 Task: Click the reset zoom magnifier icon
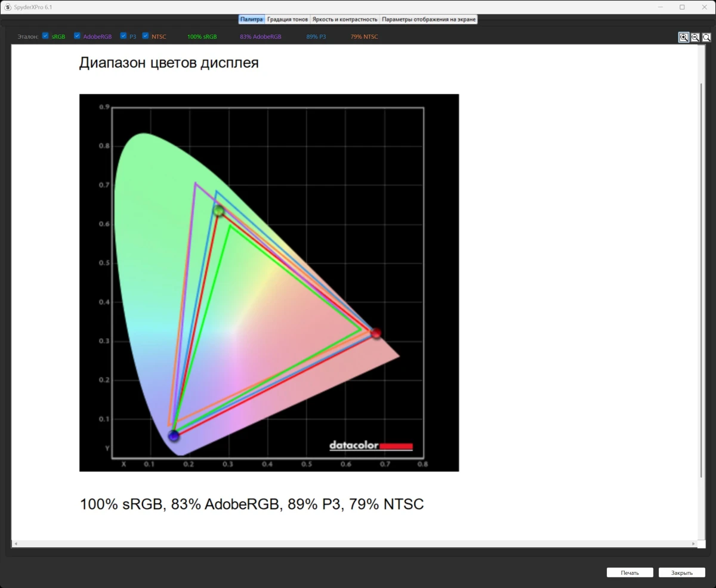click(706, 37)
